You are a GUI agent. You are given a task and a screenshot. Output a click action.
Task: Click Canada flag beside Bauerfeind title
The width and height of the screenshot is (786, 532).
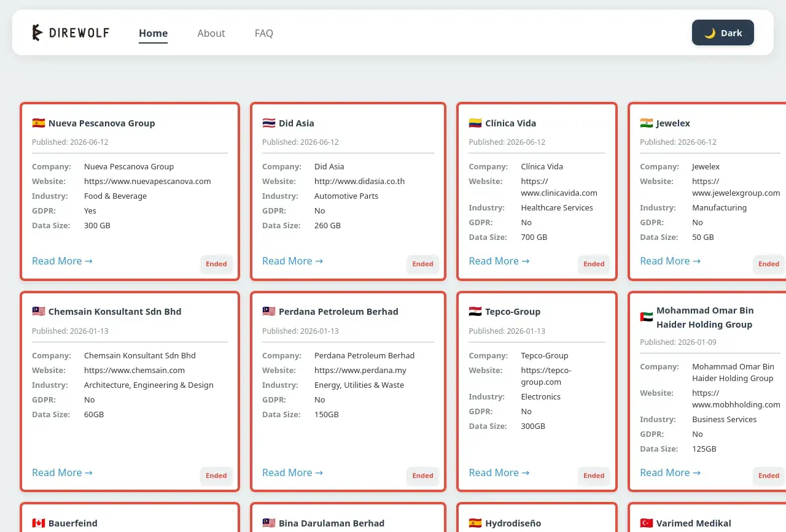click(39, 523)
